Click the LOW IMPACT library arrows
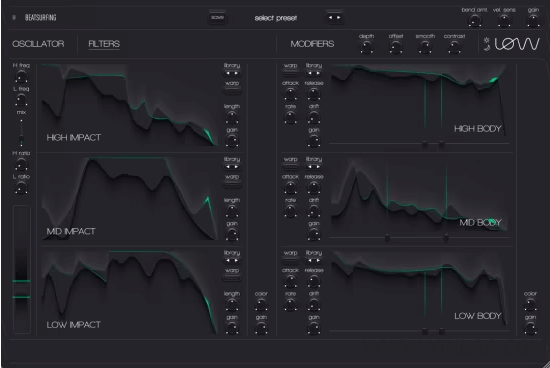The height and width of the screenshot is (368, 550). [x=232, y=261]
